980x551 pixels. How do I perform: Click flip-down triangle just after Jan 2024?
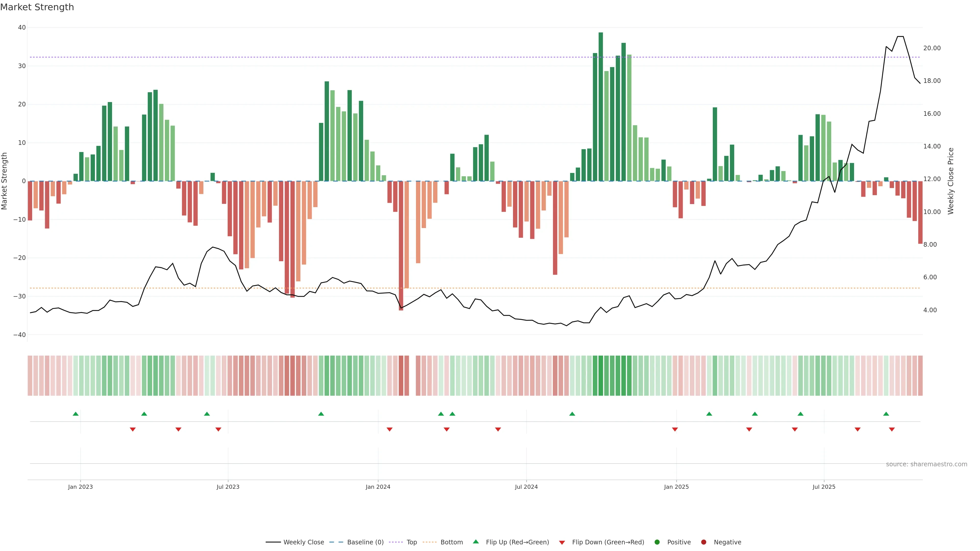click(389, 429)
